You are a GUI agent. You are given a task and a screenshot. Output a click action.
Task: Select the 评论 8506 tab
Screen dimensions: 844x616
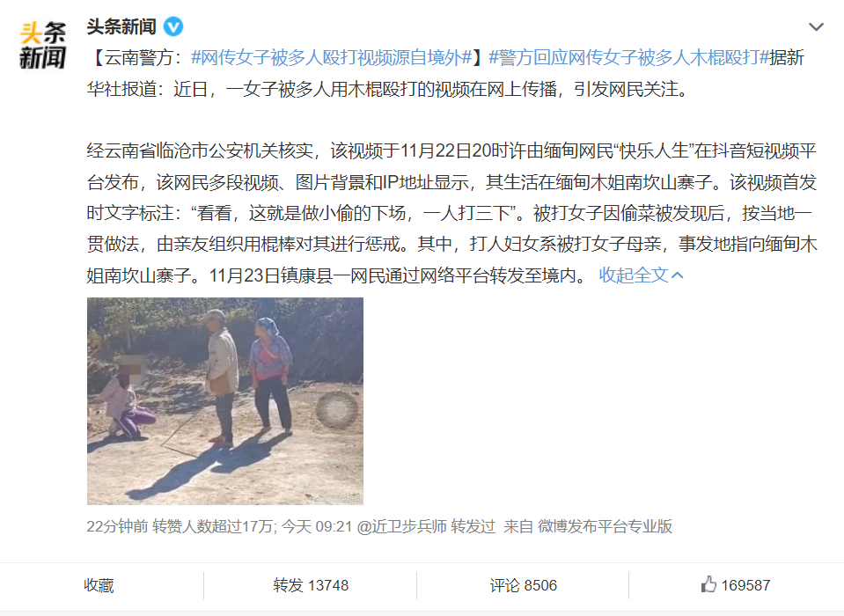pos(523,585)
